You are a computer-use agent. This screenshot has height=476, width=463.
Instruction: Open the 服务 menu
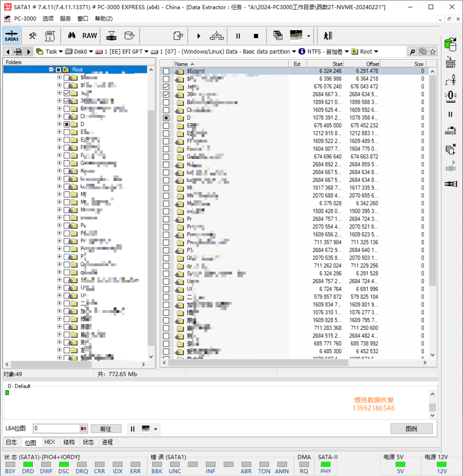[65, 19]
